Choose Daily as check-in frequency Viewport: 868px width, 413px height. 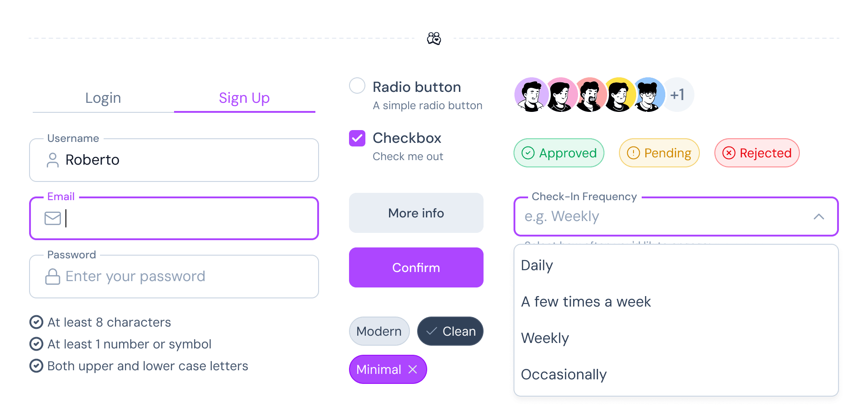point(537,265)
